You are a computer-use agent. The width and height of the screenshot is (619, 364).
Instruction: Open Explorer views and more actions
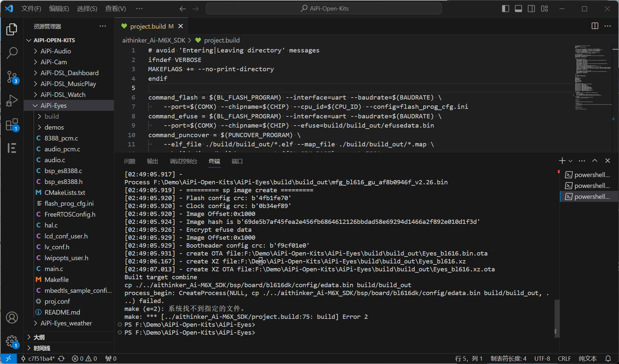tap(103, 26)
